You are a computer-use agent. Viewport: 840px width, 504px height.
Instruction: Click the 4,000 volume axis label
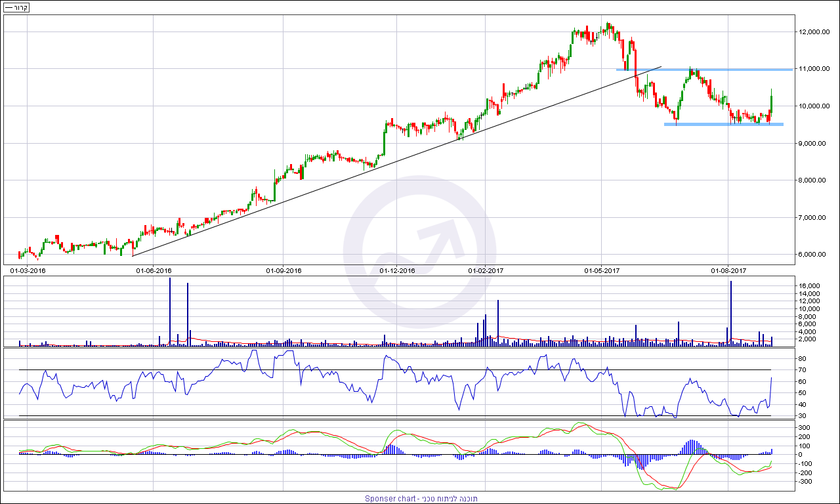pos(807,331)
